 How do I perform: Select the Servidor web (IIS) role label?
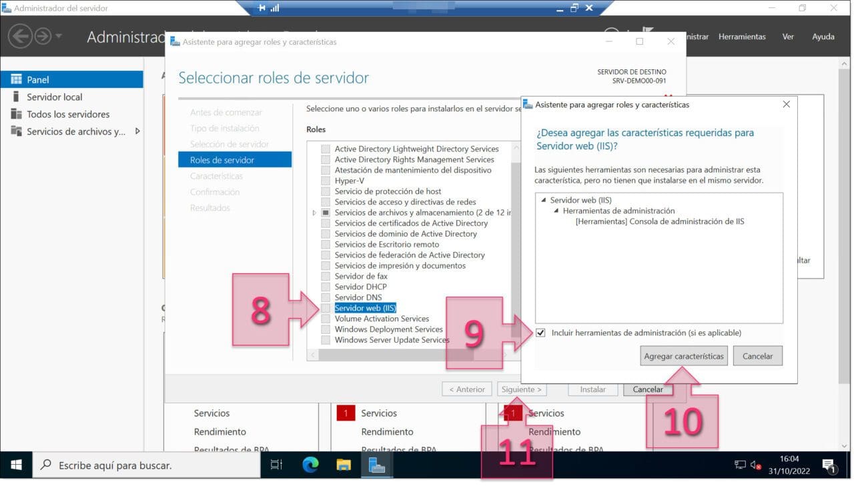[366, 308]
